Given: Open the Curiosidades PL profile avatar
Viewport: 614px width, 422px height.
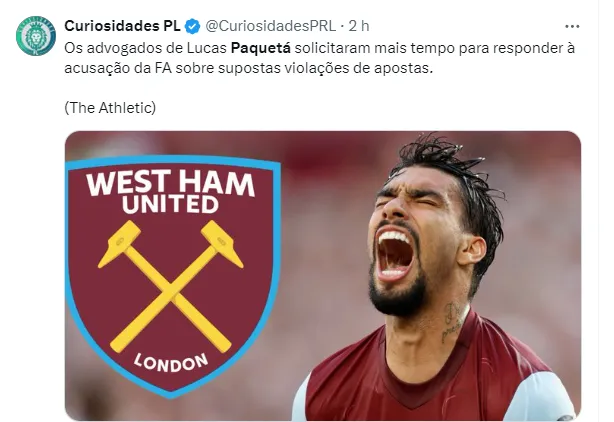Looking at the screenshot, I should [x=36, y=36].
